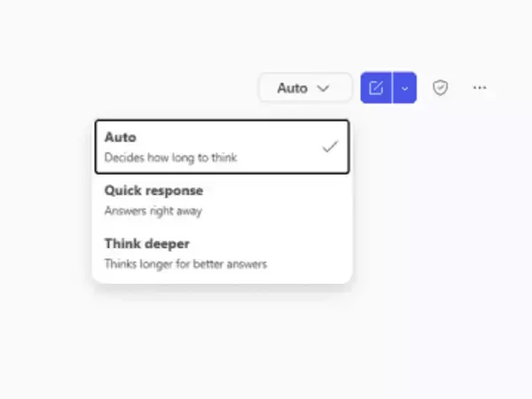532x399 pixels.
Task: Open the three-dot more options menu
Action: (x=480, y=88)
